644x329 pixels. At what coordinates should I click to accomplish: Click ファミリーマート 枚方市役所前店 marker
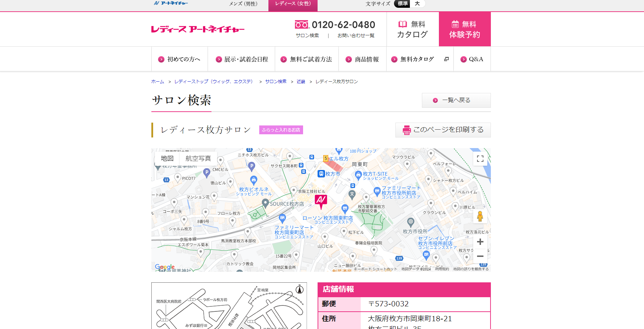(377, 192)
